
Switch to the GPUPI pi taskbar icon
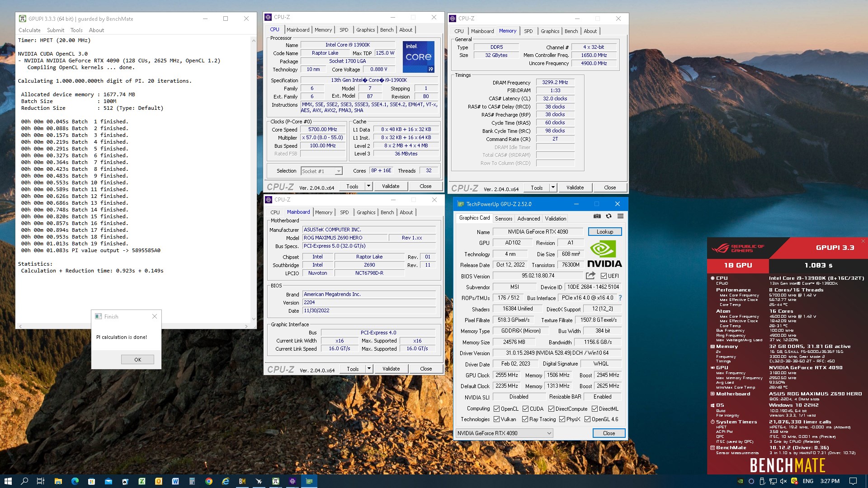276,481
